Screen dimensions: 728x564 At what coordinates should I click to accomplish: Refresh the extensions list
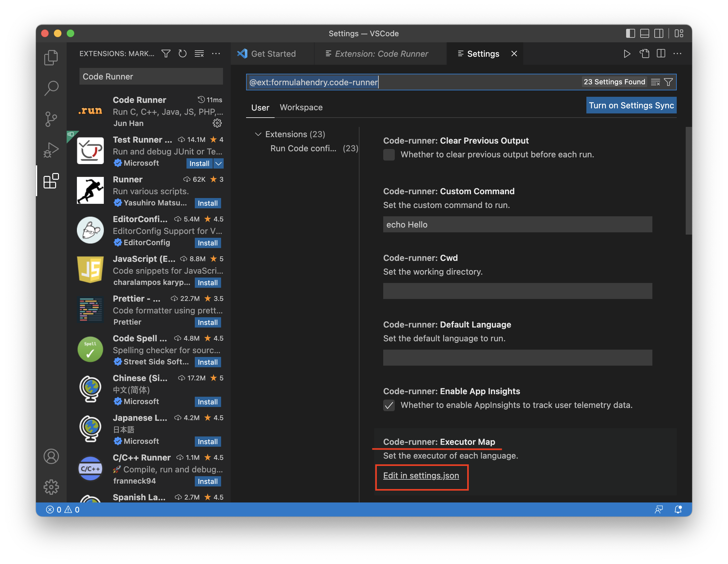[x=182, y=54]
